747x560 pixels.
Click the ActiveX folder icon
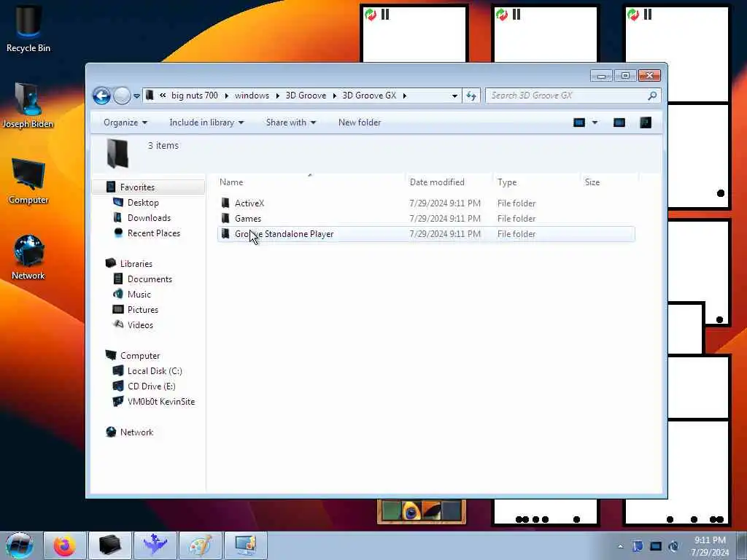pyautogui.click(x=225, y=203)
